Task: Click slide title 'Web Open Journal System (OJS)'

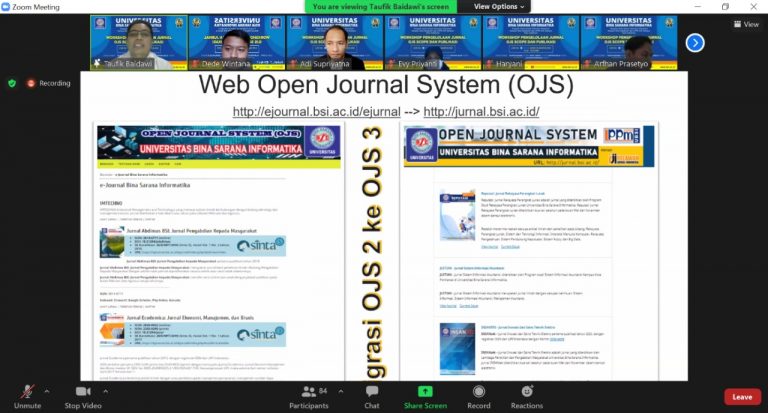Action: [x=386, y=85]
